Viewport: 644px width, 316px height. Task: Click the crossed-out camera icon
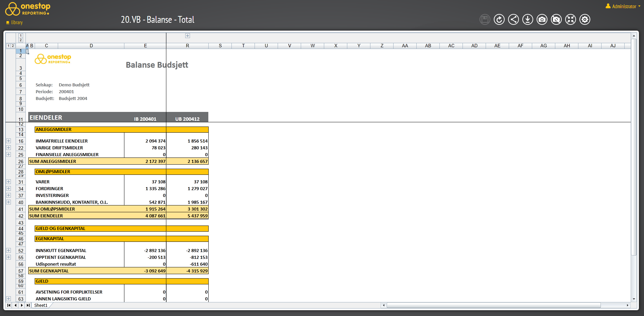(556, 19)
